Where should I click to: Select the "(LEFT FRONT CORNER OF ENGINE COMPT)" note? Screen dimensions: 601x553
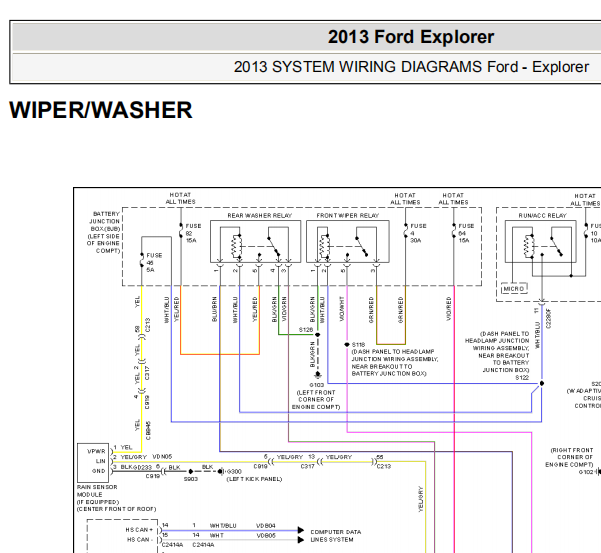click(316, 400)
